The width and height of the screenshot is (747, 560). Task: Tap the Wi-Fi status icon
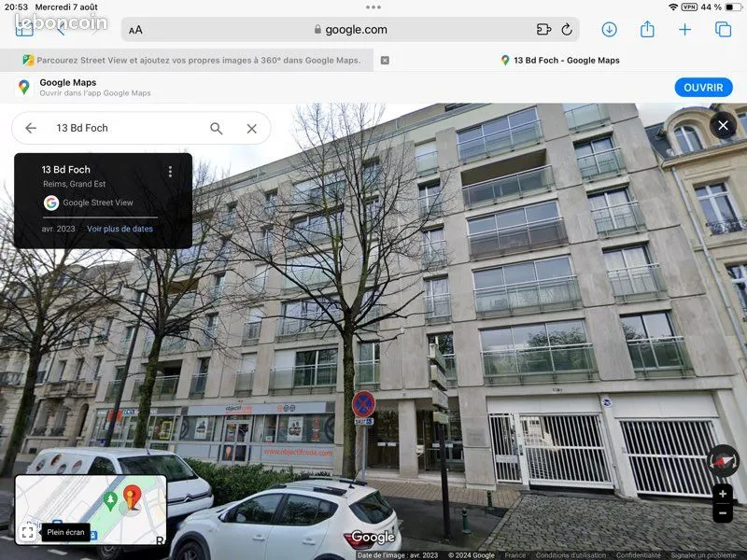(x=672, y=7)
